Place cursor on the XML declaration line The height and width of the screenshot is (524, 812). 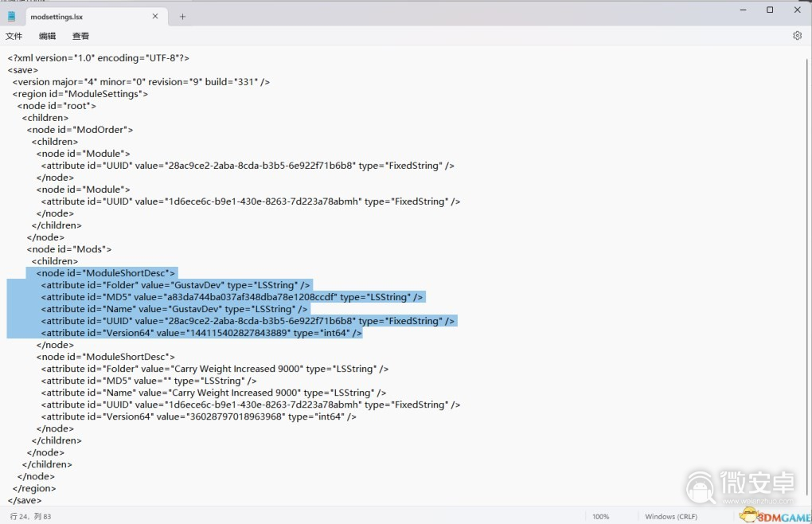pos(98,58)
